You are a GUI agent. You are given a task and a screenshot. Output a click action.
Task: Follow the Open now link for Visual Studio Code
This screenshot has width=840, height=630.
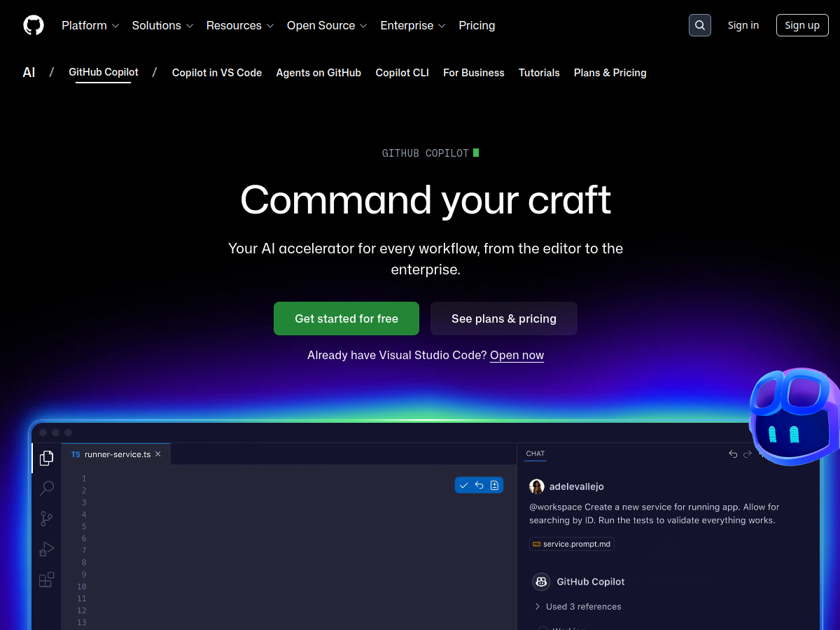[x=517, y=355]
